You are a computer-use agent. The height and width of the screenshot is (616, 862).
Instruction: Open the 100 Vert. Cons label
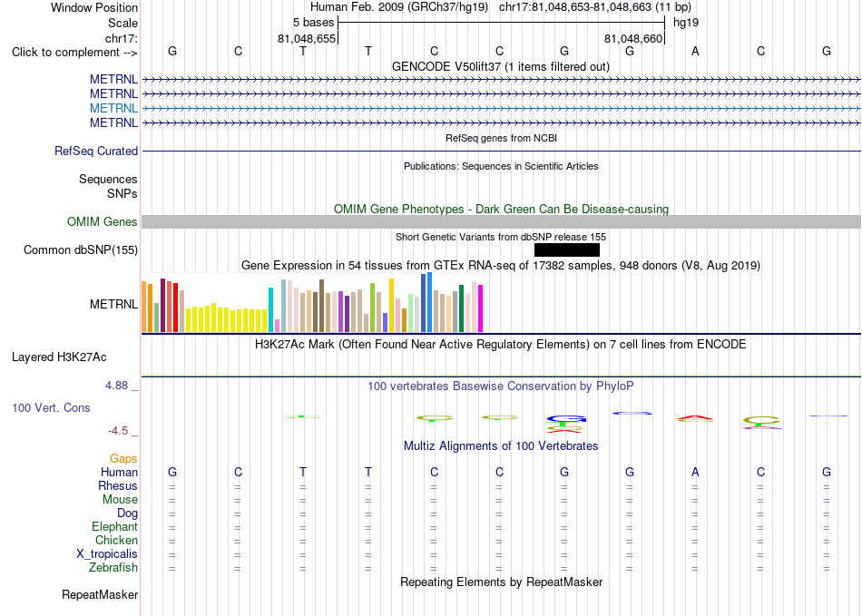[51, 407]
